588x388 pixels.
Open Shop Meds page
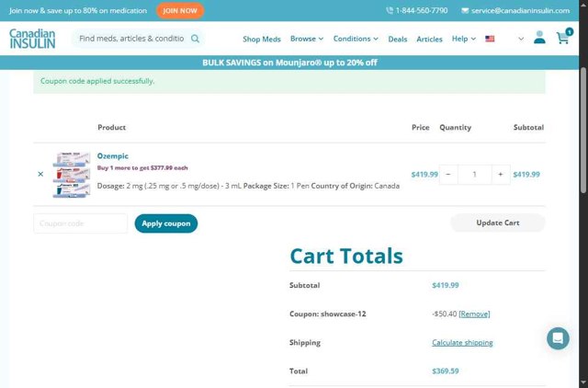pyautogui.click(x=262, y=39)
